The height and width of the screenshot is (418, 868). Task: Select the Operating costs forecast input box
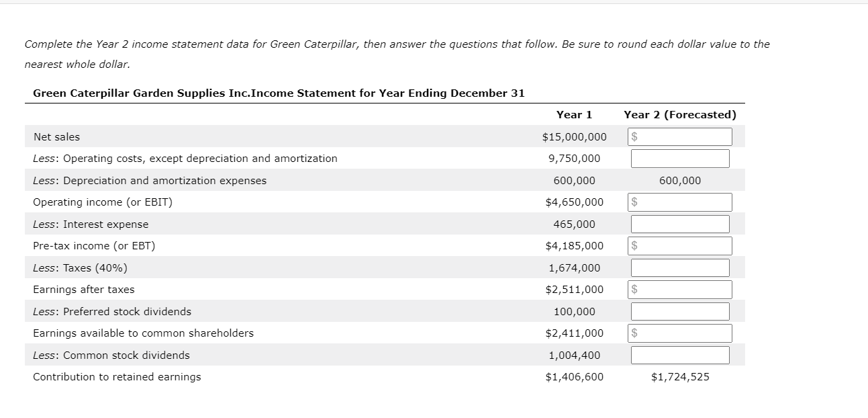click(x=679, y=158)
